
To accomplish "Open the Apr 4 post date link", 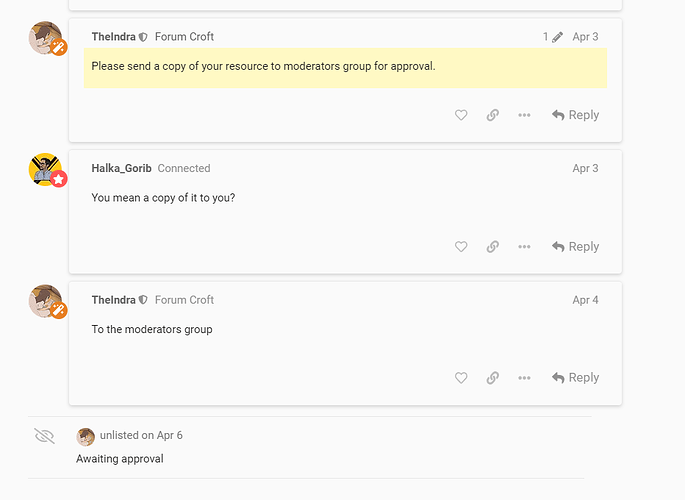I will [585, 300].
